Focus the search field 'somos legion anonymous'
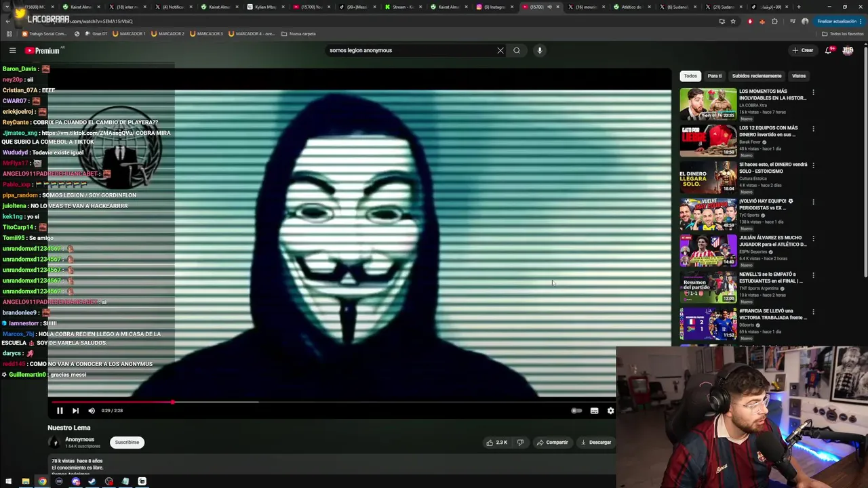 coord(410,50)
